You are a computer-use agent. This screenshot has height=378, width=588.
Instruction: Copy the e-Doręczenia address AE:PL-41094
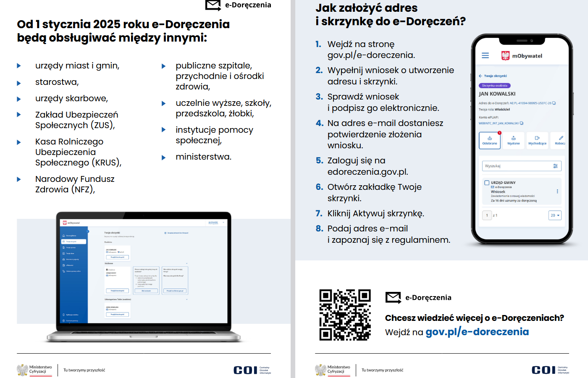(554, 103)
